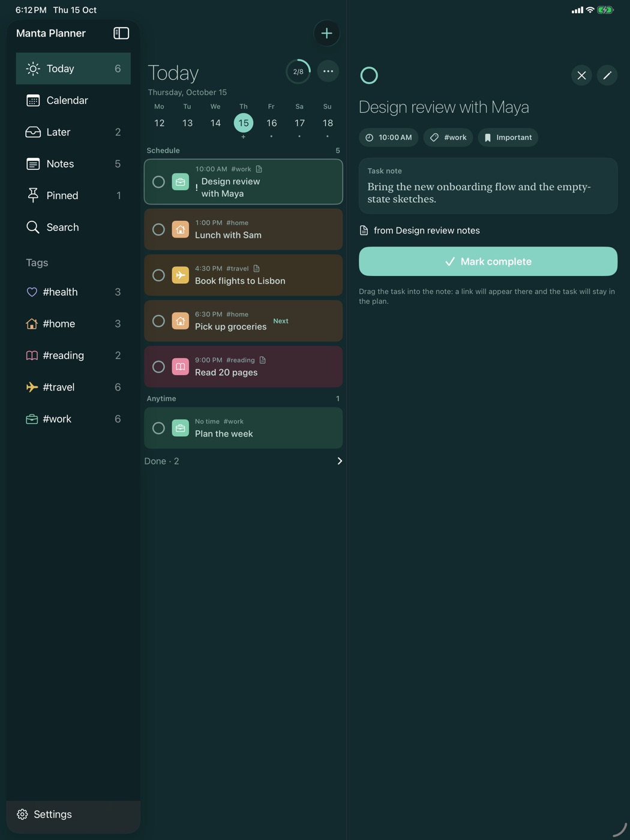Close the task detail panel
The image size is (630, 840).
(x=581, y=75)
